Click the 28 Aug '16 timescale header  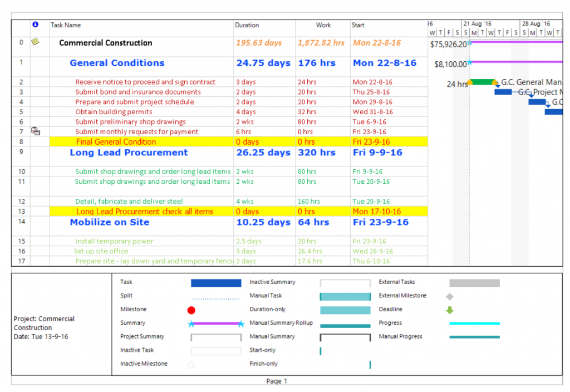tap(535, 24)
